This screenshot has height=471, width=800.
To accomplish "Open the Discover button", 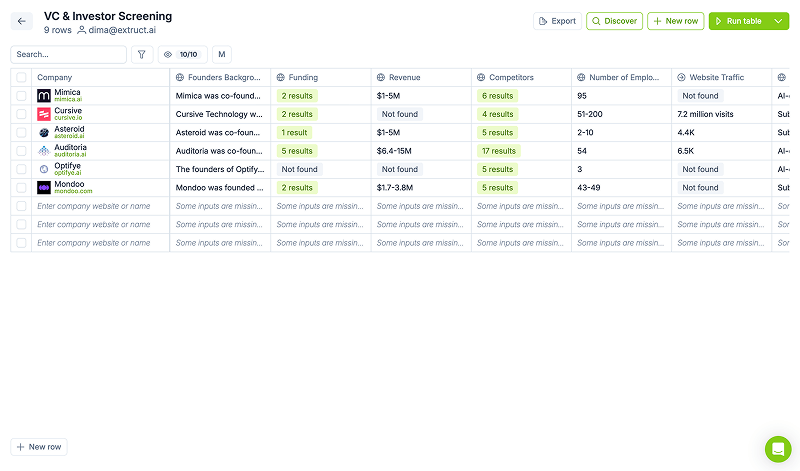I will (614, 21).
